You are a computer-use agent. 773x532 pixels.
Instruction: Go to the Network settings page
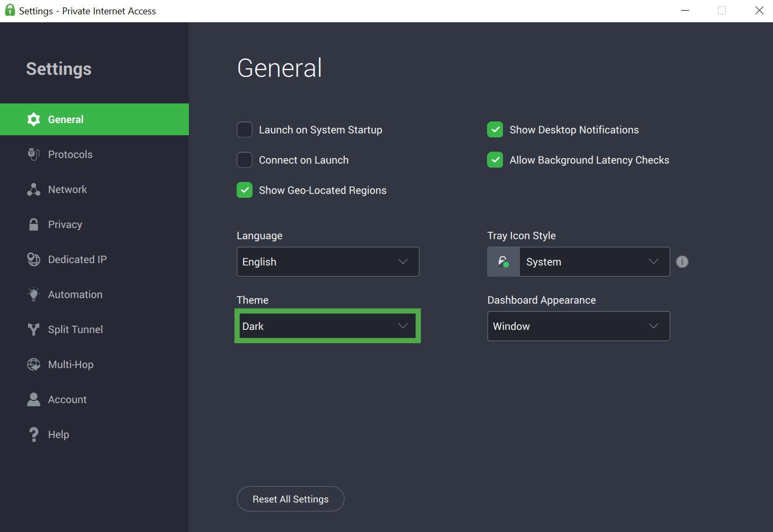94,189
